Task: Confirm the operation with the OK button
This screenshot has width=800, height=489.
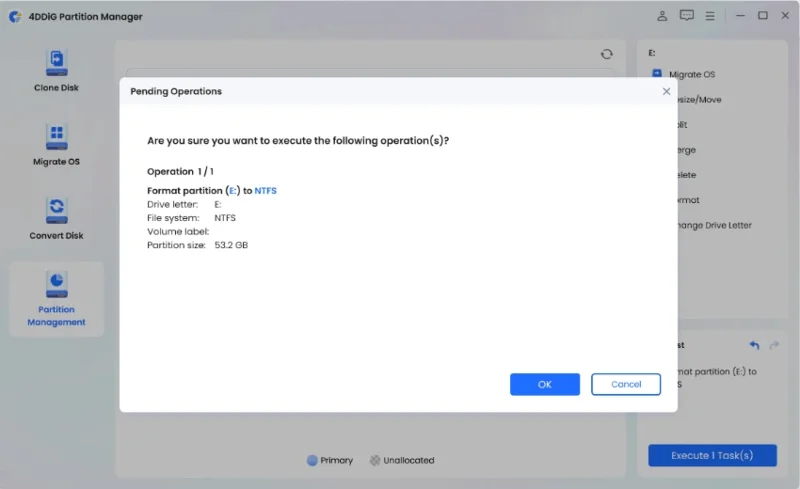Action: tap(544, 384)
